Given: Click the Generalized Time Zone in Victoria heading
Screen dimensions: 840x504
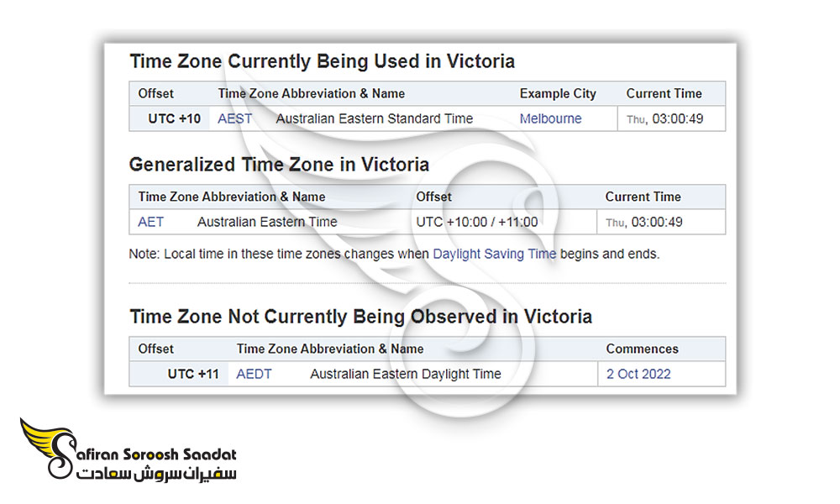Looking at the screenshot, I should 279,165.
